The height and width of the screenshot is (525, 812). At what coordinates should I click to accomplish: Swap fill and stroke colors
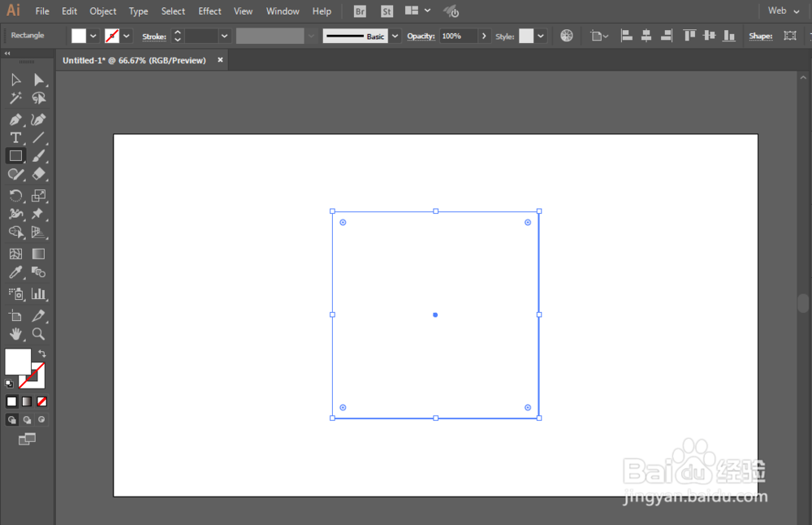tap(42, 354)
